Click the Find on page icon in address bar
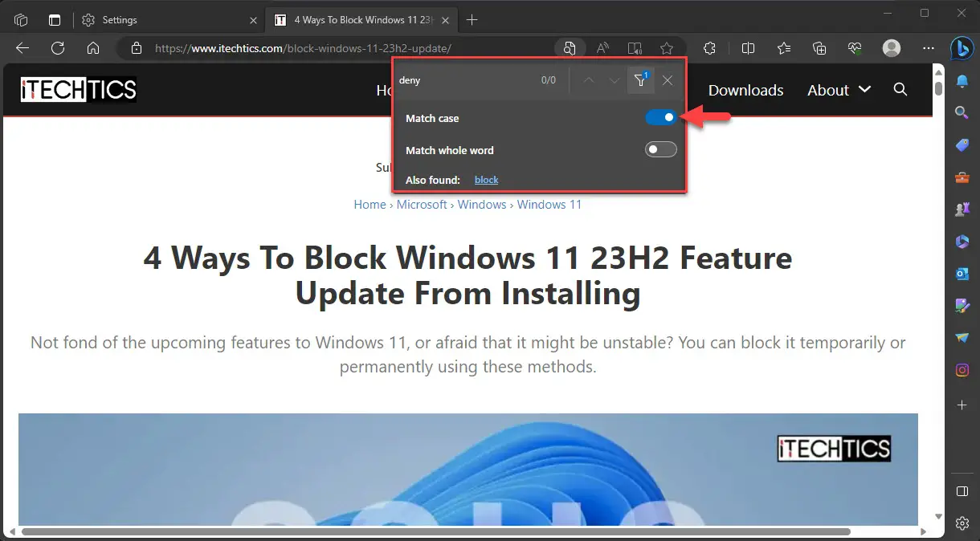The image size is (980, 541). pos(570,48)
